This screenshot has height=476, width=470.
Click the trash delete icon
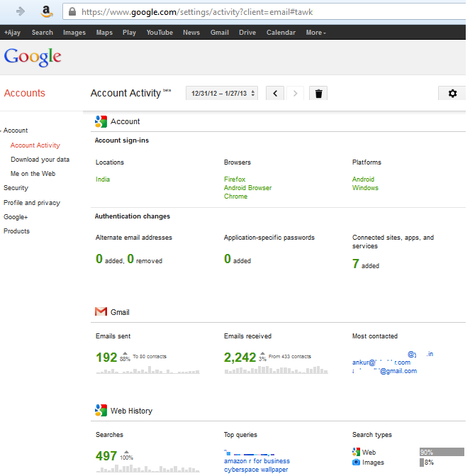(x=318, y=94)
